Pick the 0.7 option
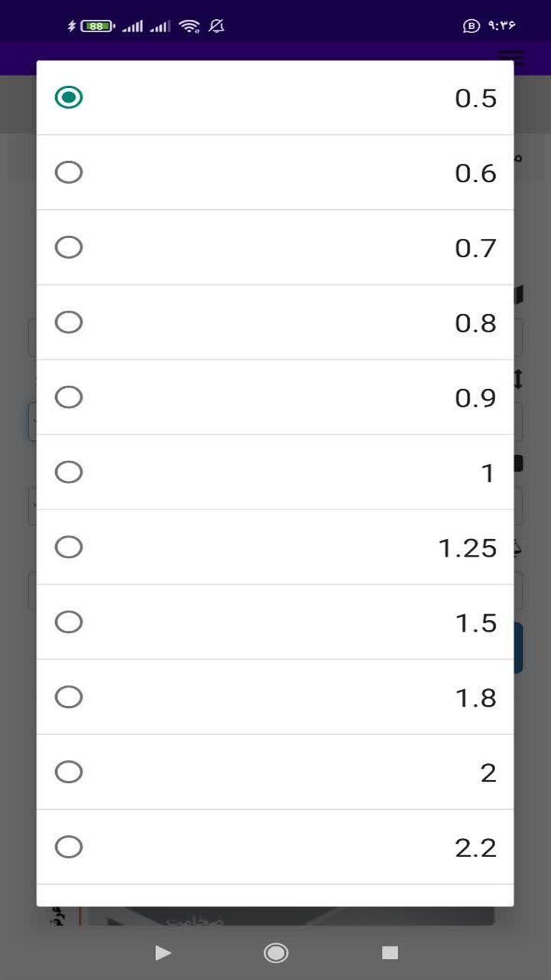This screenshot has width=551, height=980. (275, 247)
